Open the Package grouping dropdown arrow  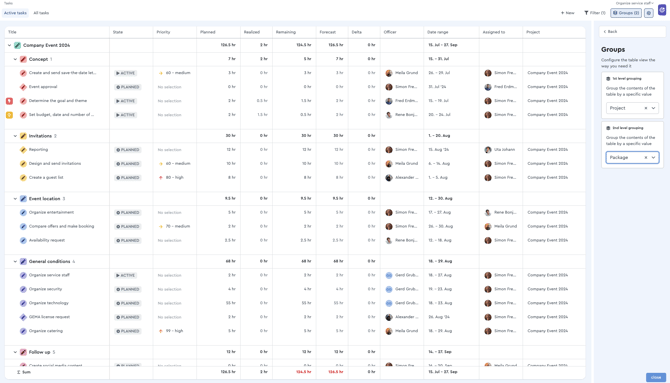(653, 158)
